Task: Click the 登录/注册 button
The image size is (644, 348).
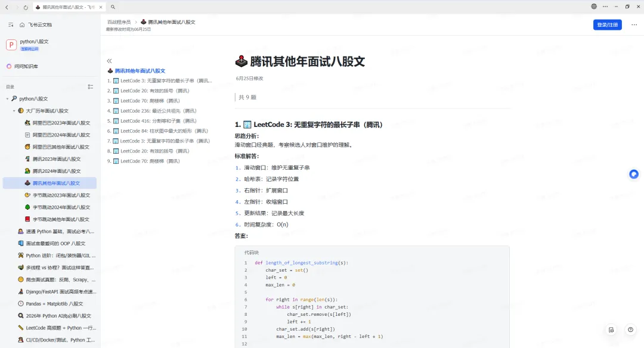Action: pyautogui.click(x=608, y=24)
